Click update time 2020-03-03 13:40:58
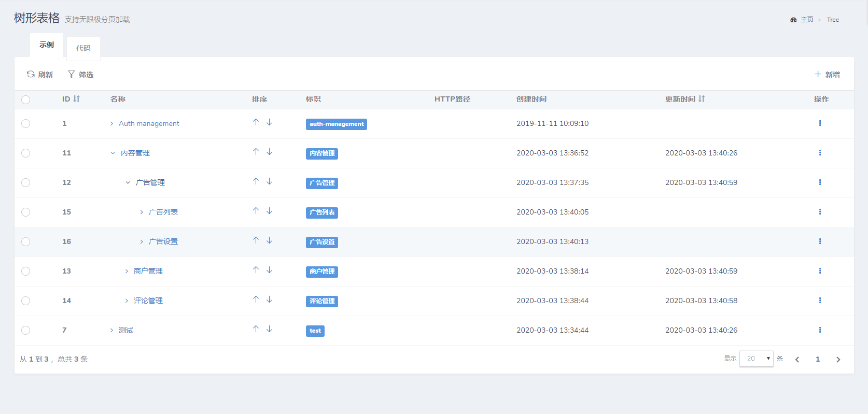Screen dimensions: 868x414 coord(701,301)
